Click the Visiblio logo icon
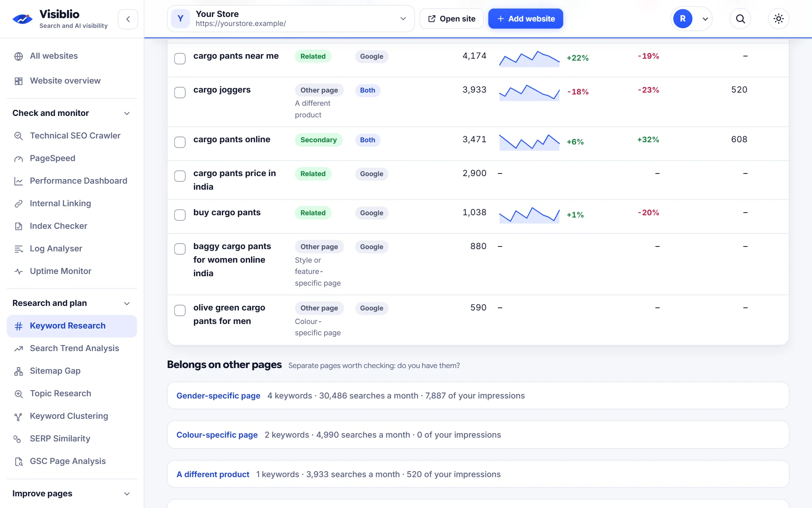 [x=22, y=19]
